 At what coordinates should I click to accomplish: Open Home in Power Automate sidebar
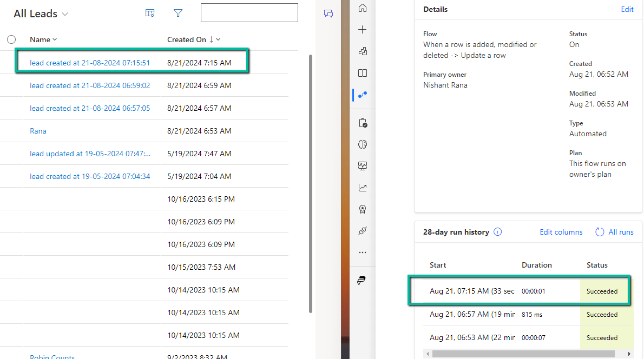click(x=363, y=8)
